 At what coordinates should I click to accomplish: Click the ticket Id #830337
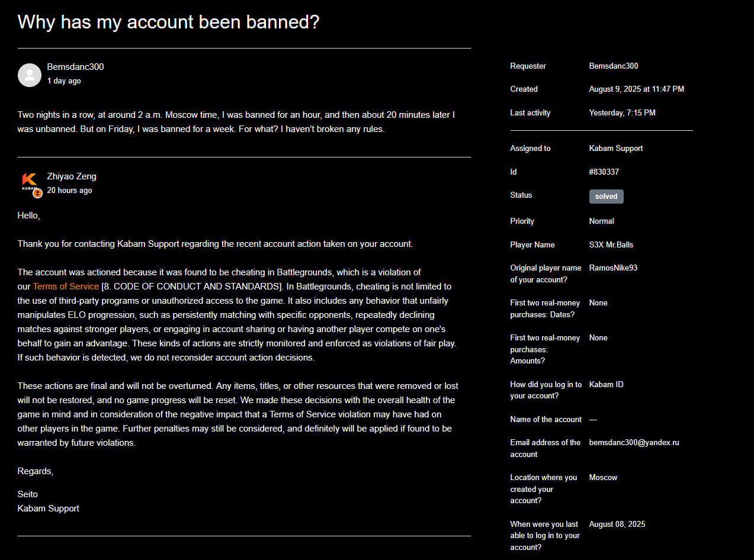pyautogui.click(x=604, y=172)
